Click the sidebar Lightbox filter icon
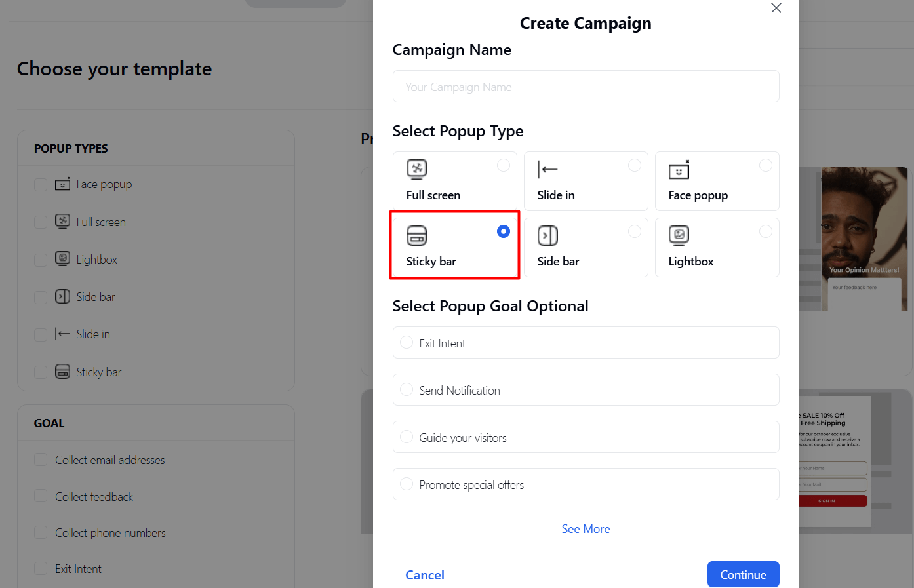Viewport: 914px width, 588px height. click(x=62, y=259)
